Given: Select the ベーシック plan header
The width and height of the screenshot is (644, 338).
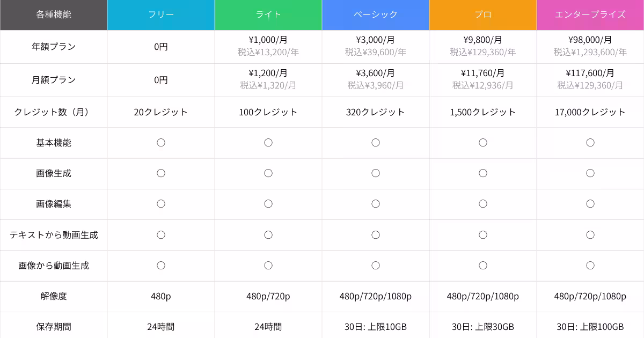Looking at the screenshot, I should point(376,14).
